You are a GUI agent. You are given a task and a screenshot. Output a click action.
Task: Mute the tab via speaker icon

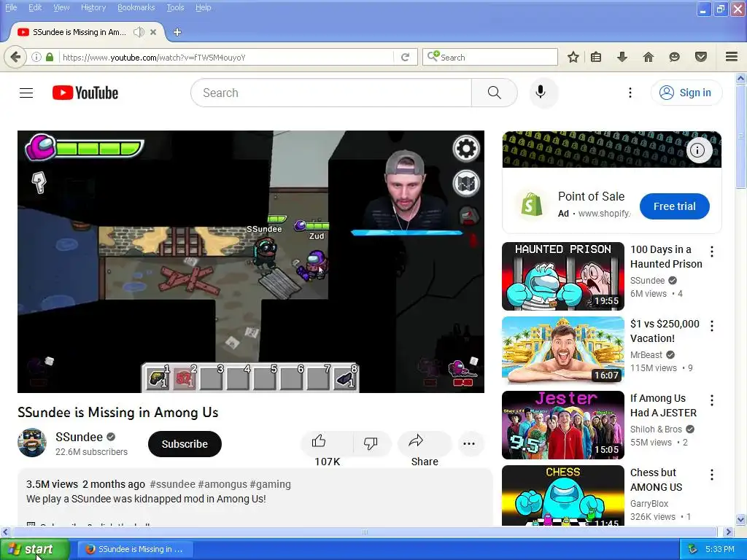139,32
